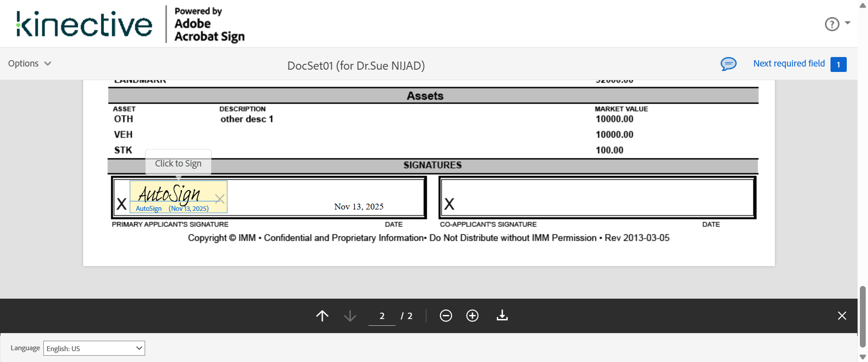The width and height of the screenshot is (868, 362).
Task: Click the Nov 13, 2025 date text
Action: (359, 207)
